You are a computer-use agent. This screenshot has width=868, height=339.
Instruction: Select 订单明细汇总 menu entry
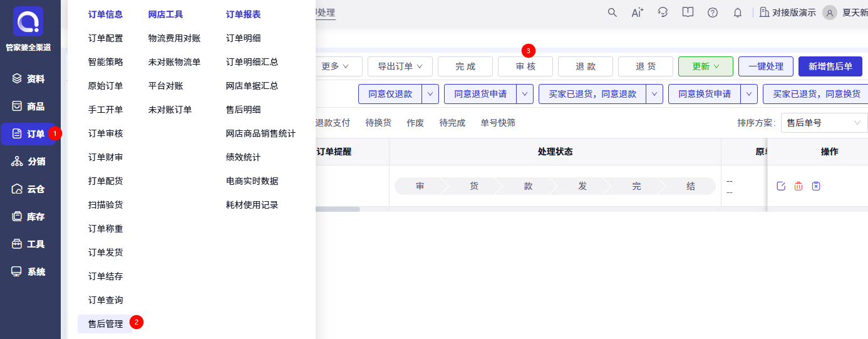(252, 62)
